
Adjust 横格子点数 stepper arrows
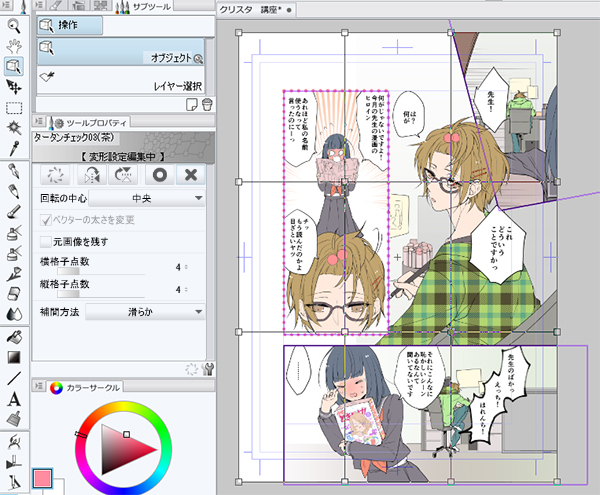pyautogui.click(x=186, y=267)
